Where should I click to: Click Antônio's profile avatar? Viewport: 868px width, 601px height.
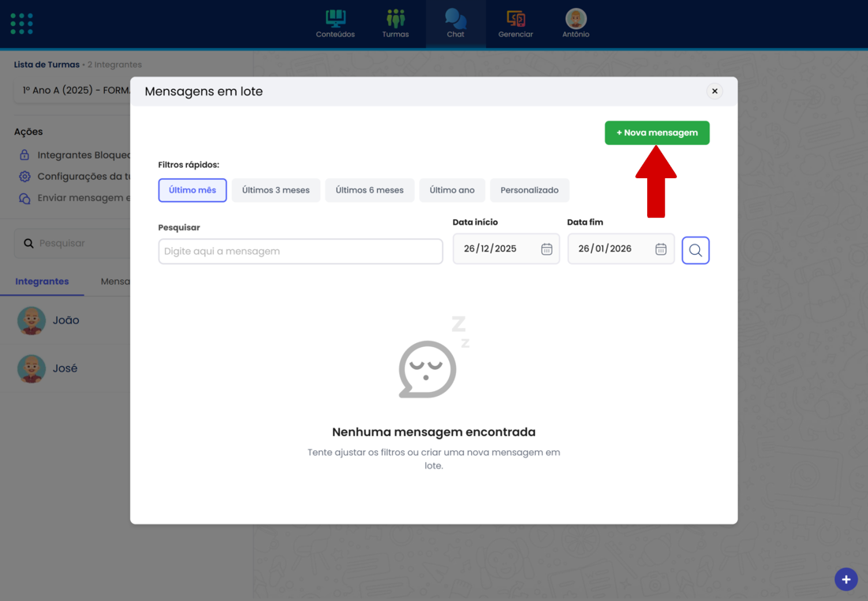pos(576,19)
